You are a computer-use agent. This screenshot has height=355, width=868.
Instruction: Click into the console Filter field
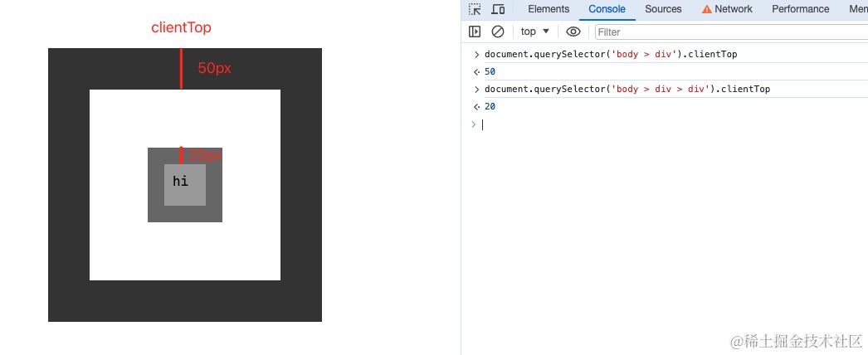tap(731, 32)
